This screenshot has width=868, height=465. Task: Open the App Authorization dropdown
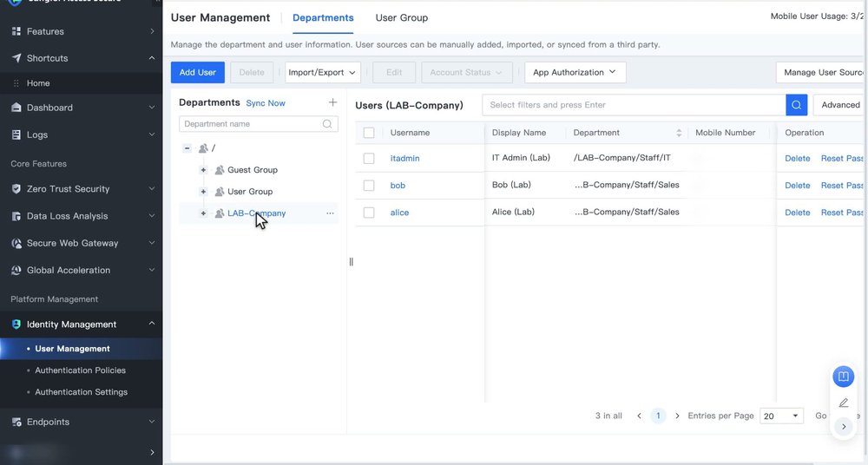575,73
